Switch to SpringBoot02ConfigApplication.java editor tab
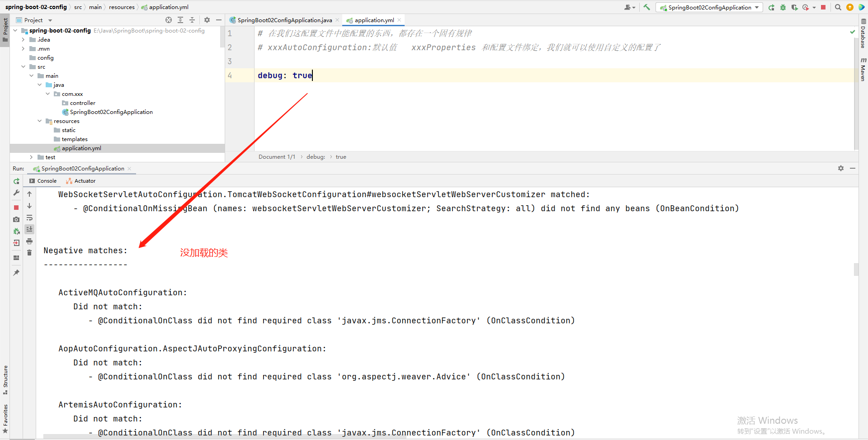Image resolution: width=868 pixels, height=440 pixels. coord(284,20)
